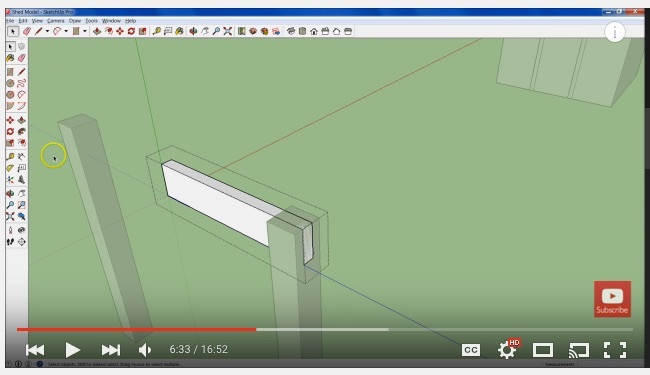Choose Tape Measure tool in top toolbar
The width and height of the screenshot is (650, 375).
[x=156, y=31]
